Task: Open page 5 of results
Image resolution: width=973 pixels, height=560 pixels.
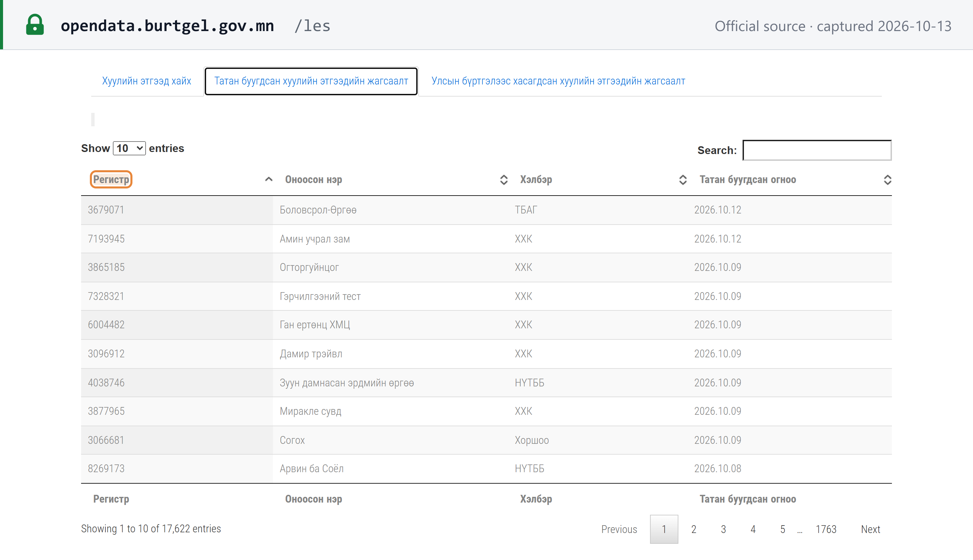Action: click(782, 529)
